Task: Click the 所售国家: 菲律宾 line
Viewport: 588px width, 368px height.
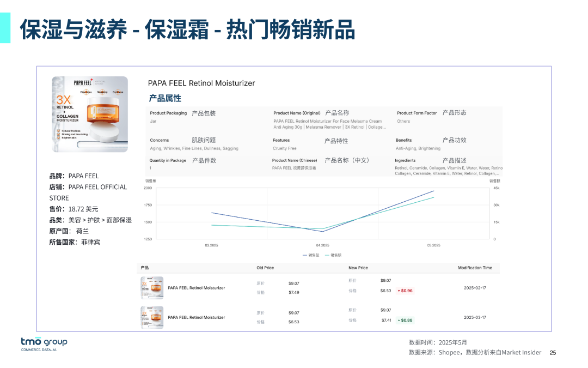Action: click(x=75, y=242)
